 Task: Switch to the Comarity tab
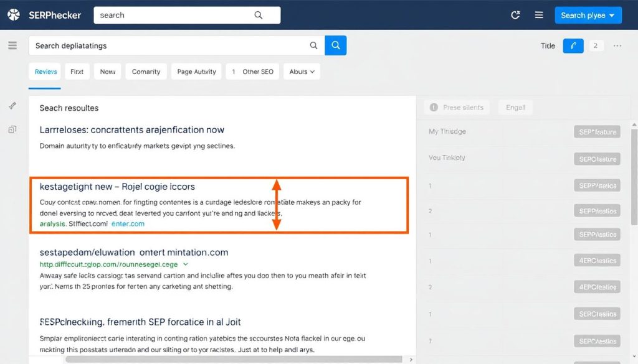point(146,71)
